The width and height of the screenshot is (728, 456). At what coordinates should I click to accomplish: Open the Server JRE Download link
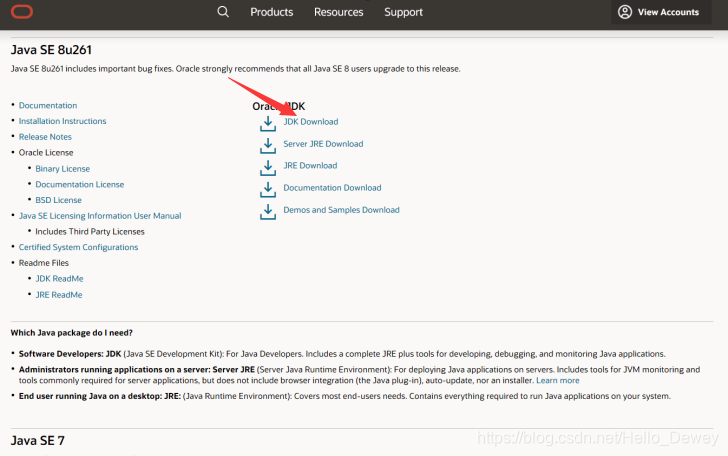[x=323, y=144]
